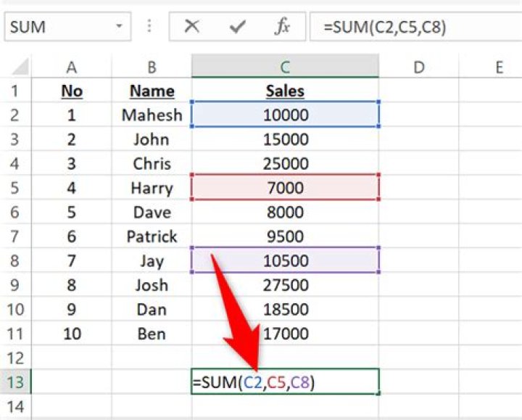Select column D header
This screenshot has height=420, width=522.
418,67
